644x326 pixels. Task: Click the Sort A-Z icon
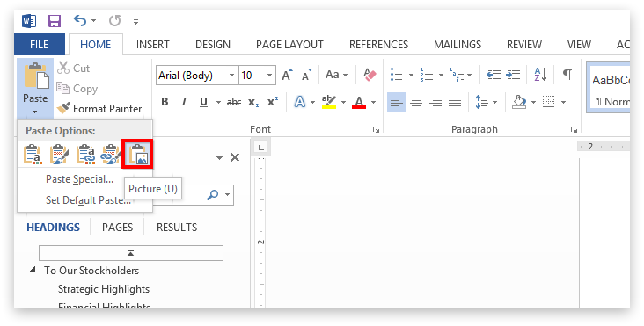pyautogui.click(x=540, y=75)
